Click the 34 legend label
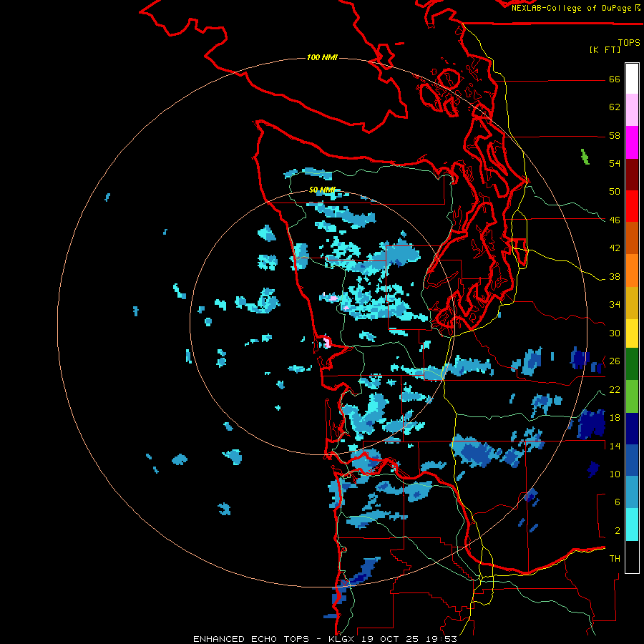Screen dimensions: 644x644 [x=615, y=305]
